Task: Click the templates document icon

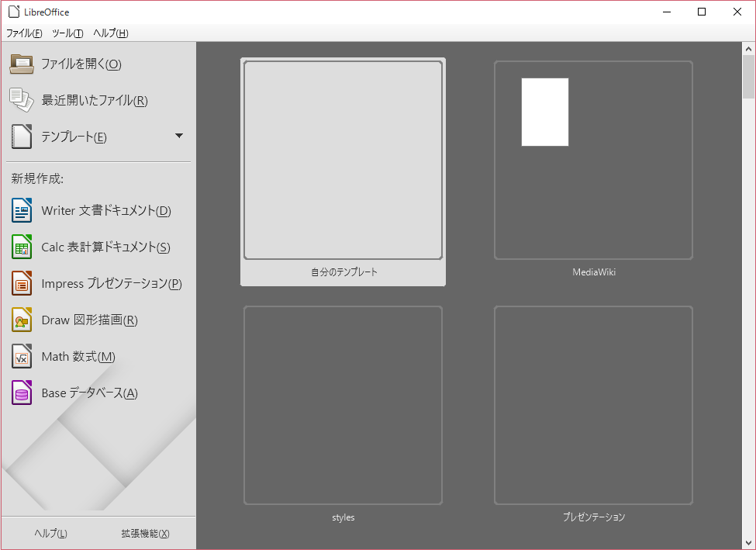Action: (22, 137)
